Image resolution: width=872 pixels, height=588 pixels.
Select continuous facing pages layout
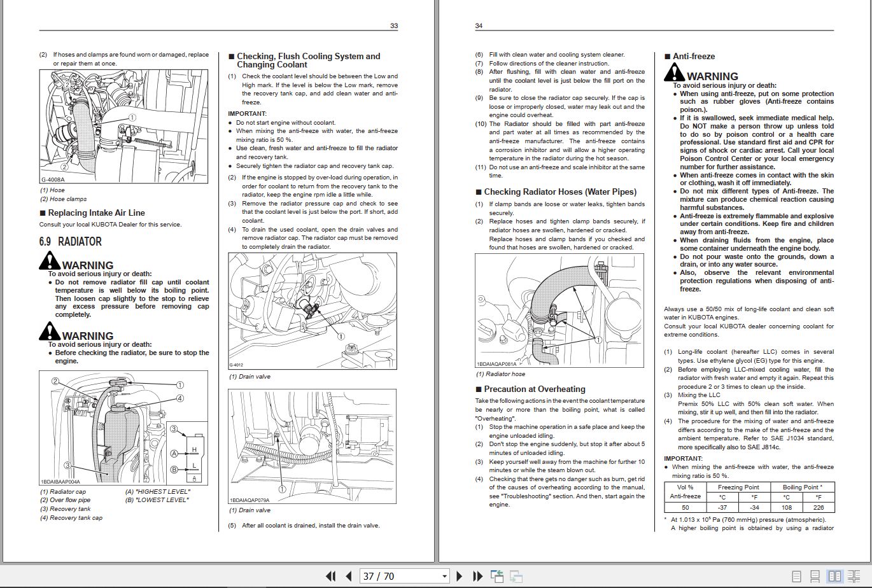click(x=854, y=577)
